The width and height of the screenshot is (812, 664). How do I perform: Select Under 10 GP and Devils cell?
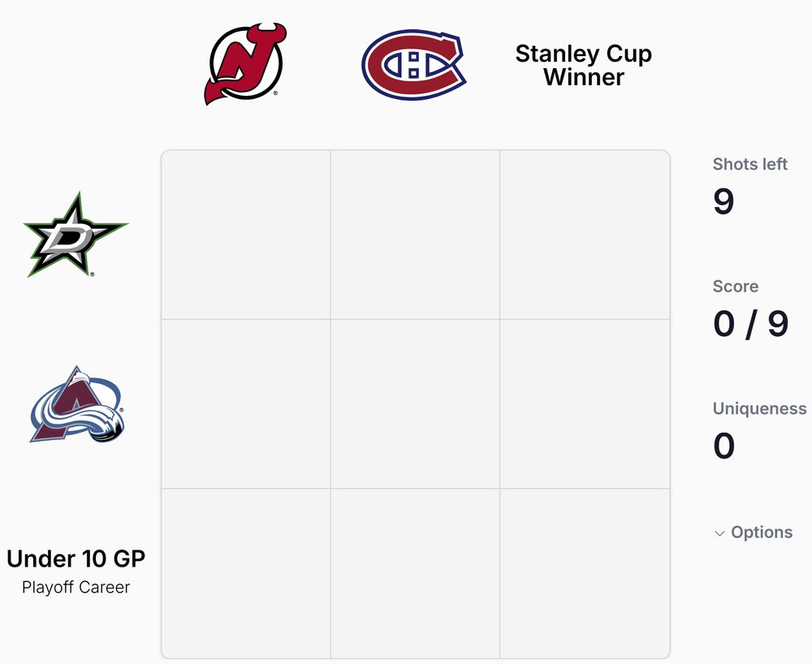click(x=246, y=573)
